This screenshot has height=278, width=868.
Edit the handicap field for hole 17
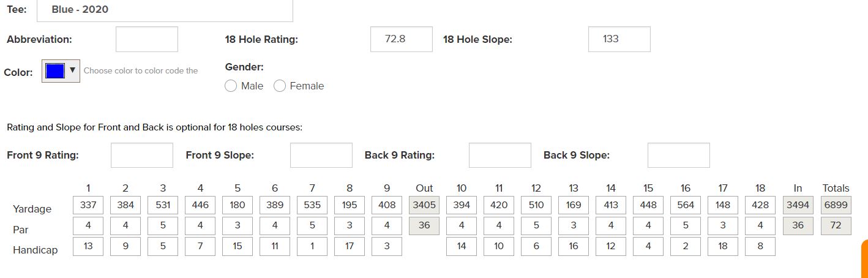[x=723, y=246]
